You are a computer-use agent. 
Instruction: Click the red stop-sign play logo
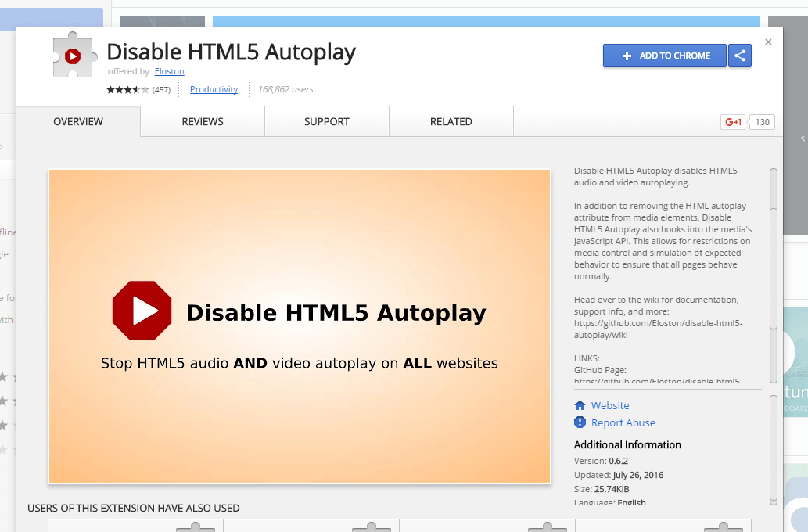pyautogui.click(x=142, y=311)
